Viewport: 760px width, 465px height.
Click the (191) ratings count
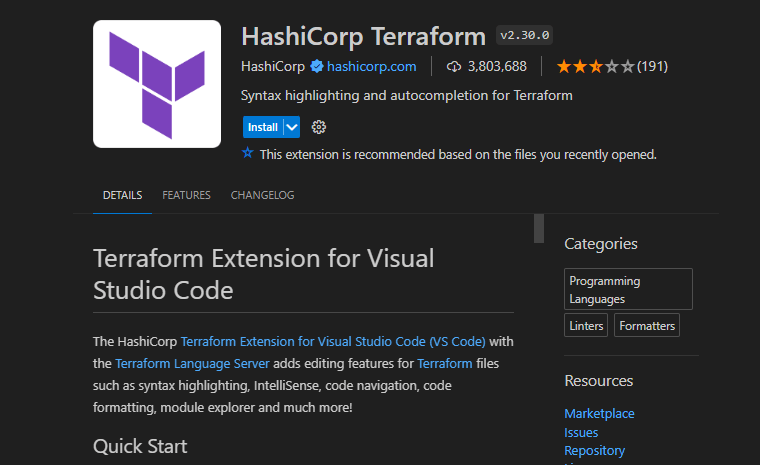tap(652, 66)
